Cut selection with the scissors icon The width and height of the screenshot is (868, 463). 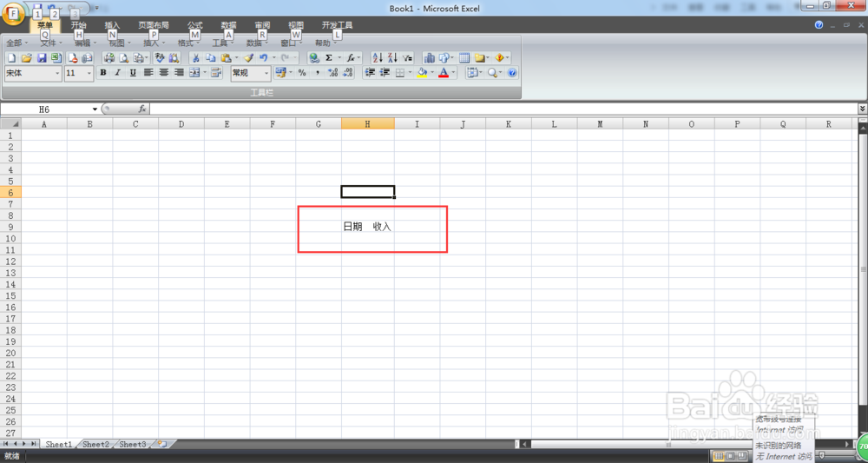point(195,58)
